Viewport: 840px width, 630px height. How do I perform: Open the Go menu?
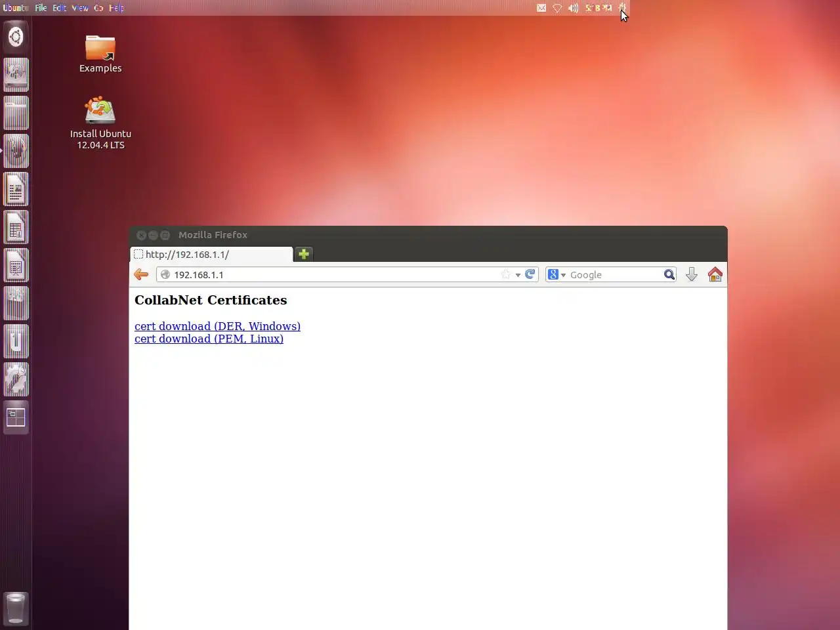click(x=98, y=8)
